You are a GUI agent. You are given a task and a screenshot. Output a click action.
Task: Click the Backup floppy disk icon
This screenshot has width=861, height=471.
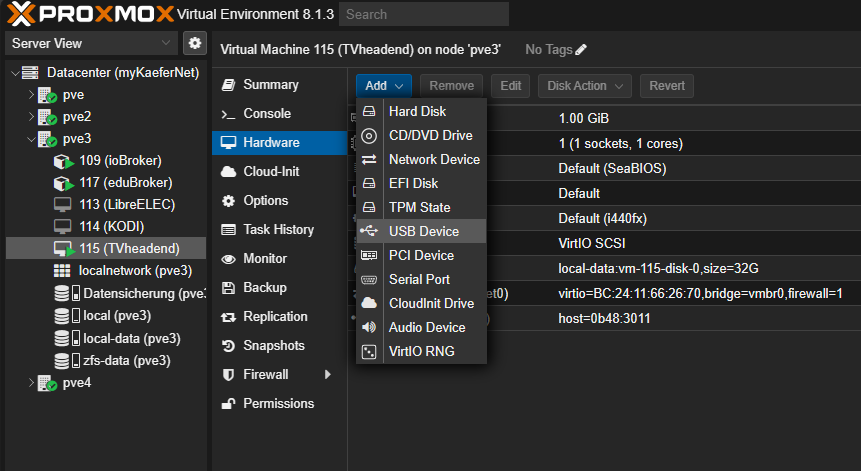[x=228, y=288]
